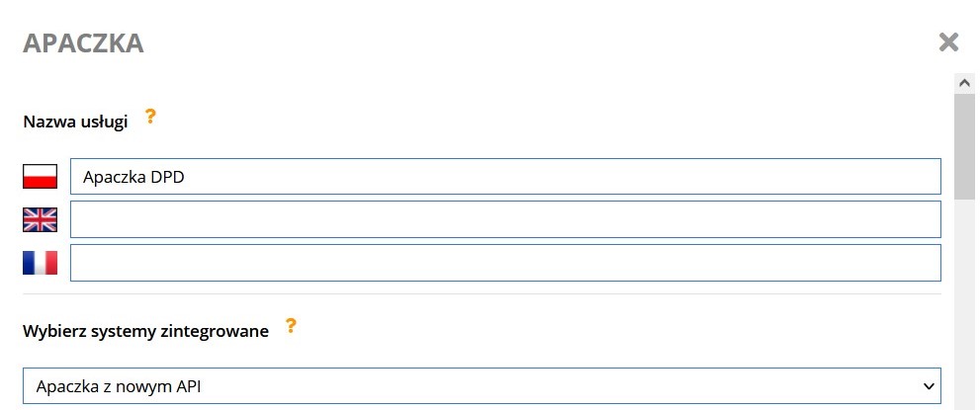Click the vertical scrollbar thumb

(964, 146)
